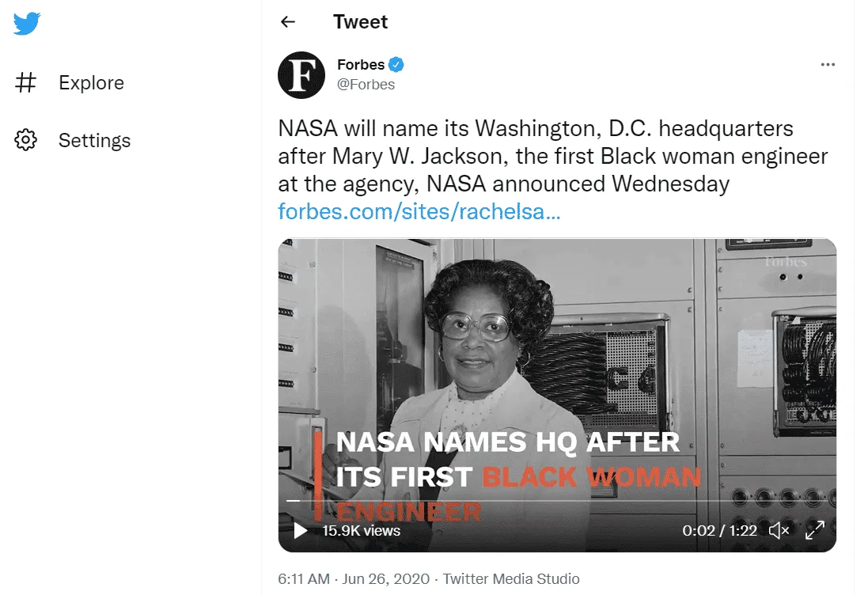The image size is (868, 595).
Task: Click the Explore hashtag icon
Action: coord(26,82)
